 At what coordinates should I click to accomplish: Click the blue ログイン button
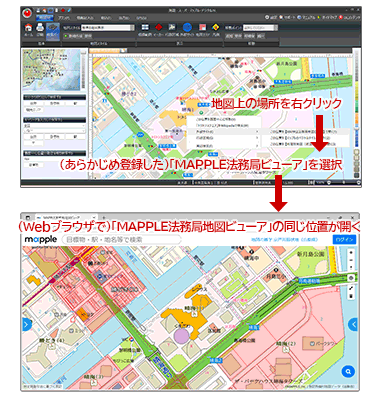tap(344, 239)
